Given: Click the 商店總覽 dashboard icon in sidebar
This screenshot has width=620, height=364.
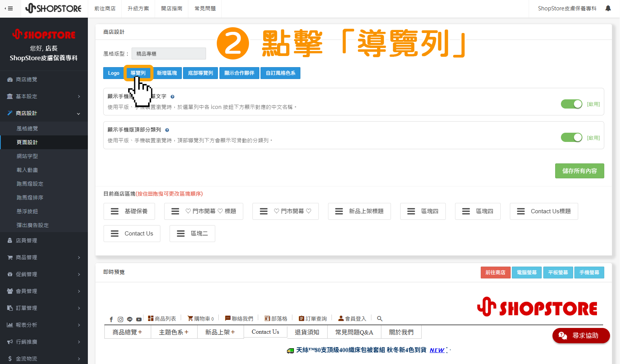Looking at the screenshot, I should (10, 80).
